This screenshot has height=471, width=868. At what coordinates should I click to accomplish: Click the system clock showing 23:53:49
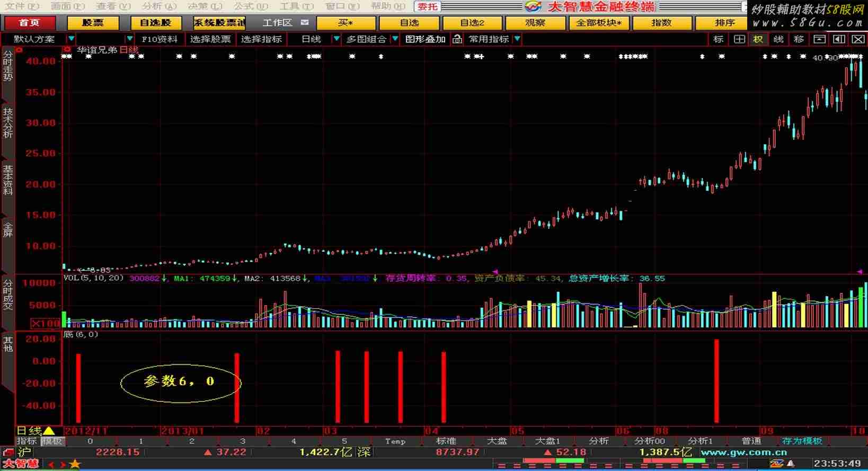tap(837, 464)
